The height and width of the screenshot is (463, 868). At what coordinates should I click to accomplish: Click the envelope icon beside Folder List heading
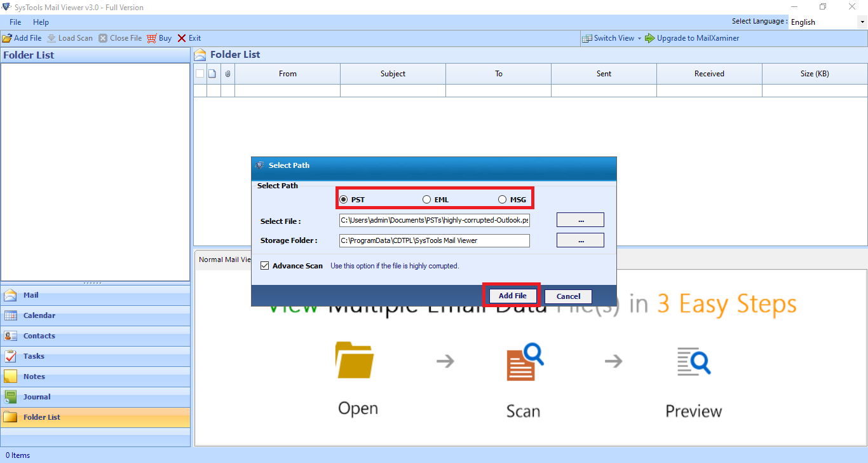(x=200, y=55)
